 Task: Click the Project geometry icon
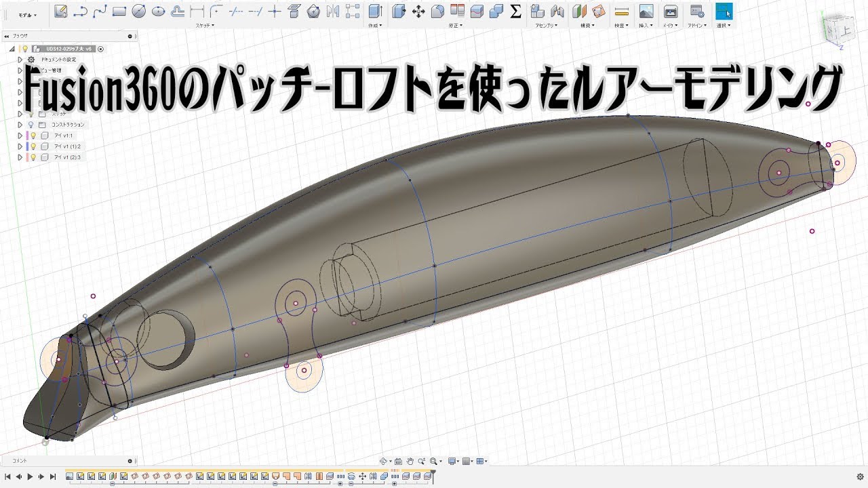[294, 11]
